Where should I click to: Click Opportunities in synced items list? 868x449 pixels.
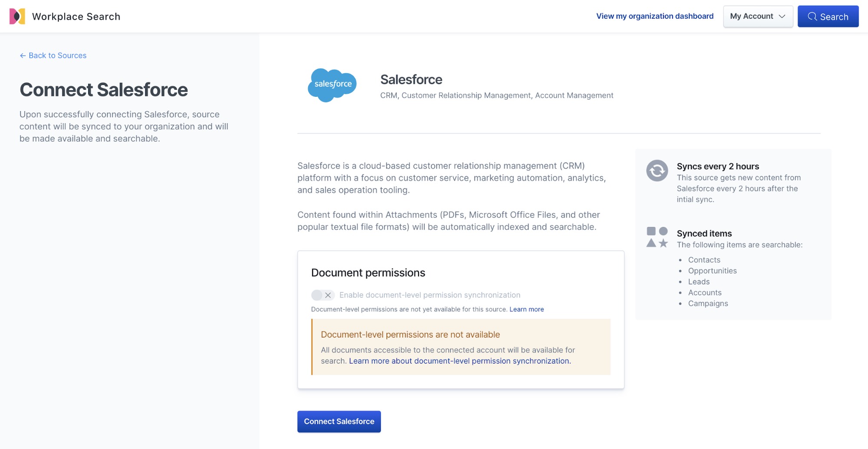(712, 271)
